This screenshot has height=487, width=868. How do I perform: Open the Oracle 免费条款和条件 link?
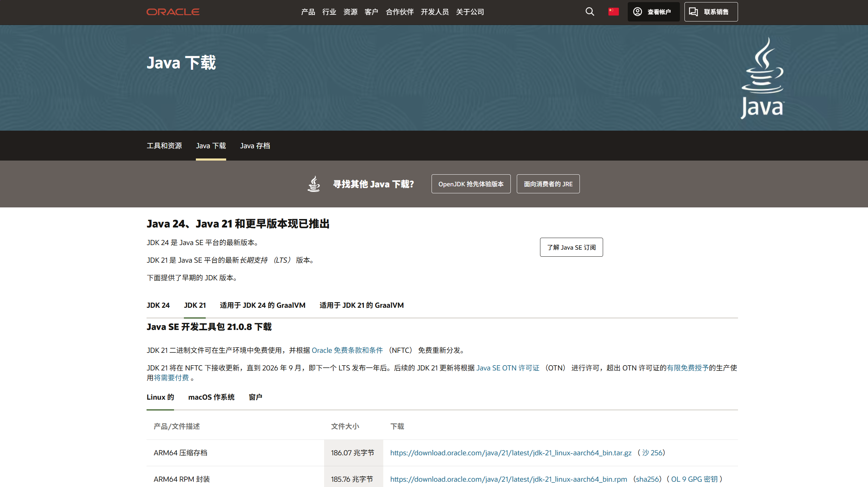tap(347, 350)
